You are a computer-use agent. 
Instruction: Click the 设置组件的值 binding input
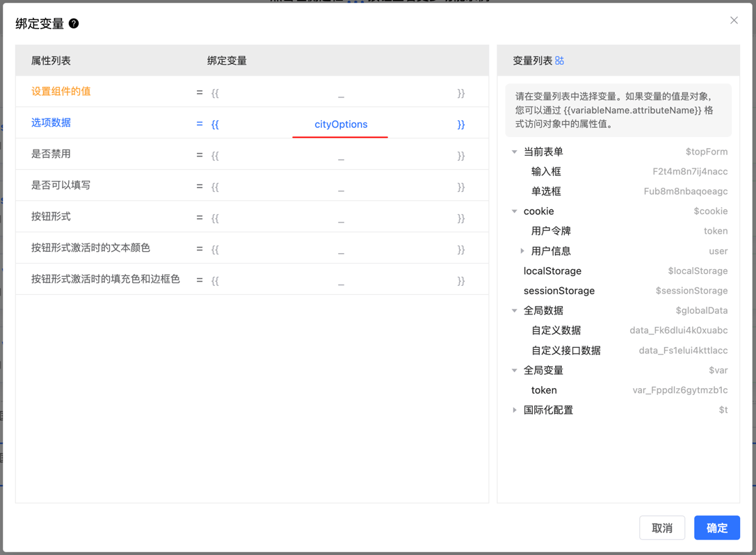pyautogui.click(x=340, y=93)
